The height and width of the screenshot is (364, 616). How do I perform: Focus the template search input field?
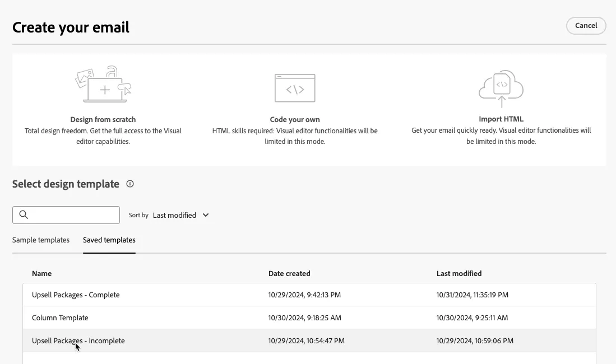pyautogui.click(x=66, y=215)
